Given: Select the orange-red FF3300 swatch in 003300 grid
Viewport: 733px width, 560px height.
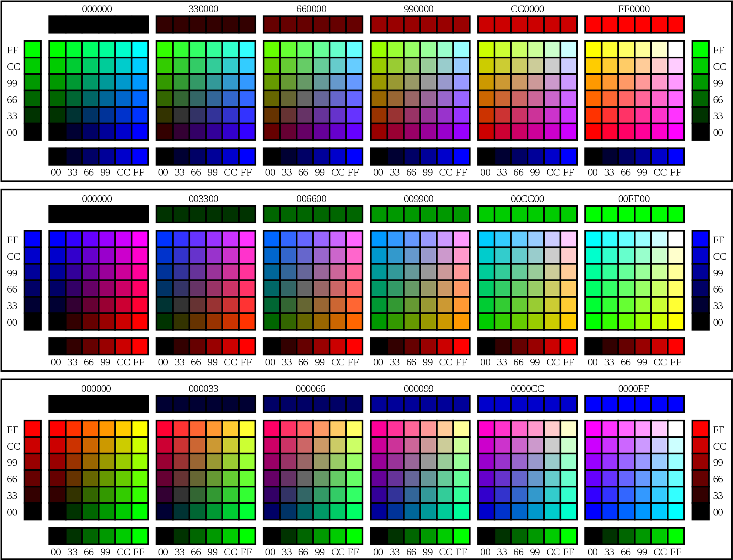Looking at the screenshot, I should (x=247, y=322).
